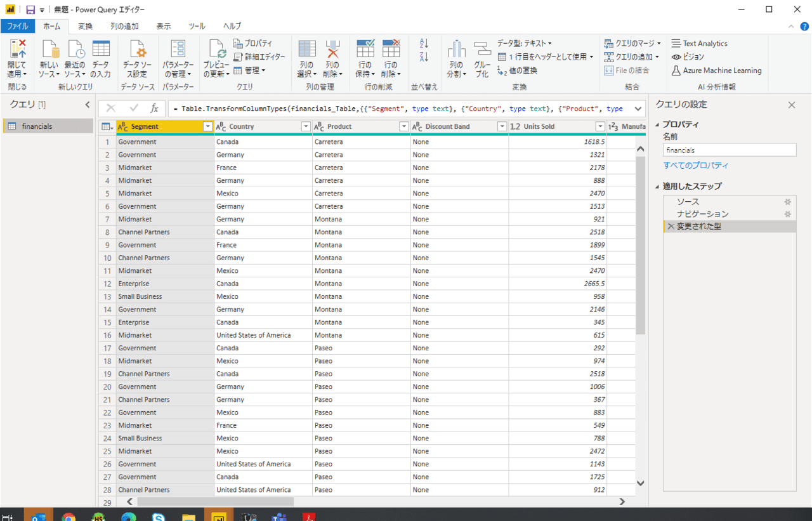Screen dimensions: 812x521
Task: Expand the formula bar with its chevron
Action: point(638,108)
